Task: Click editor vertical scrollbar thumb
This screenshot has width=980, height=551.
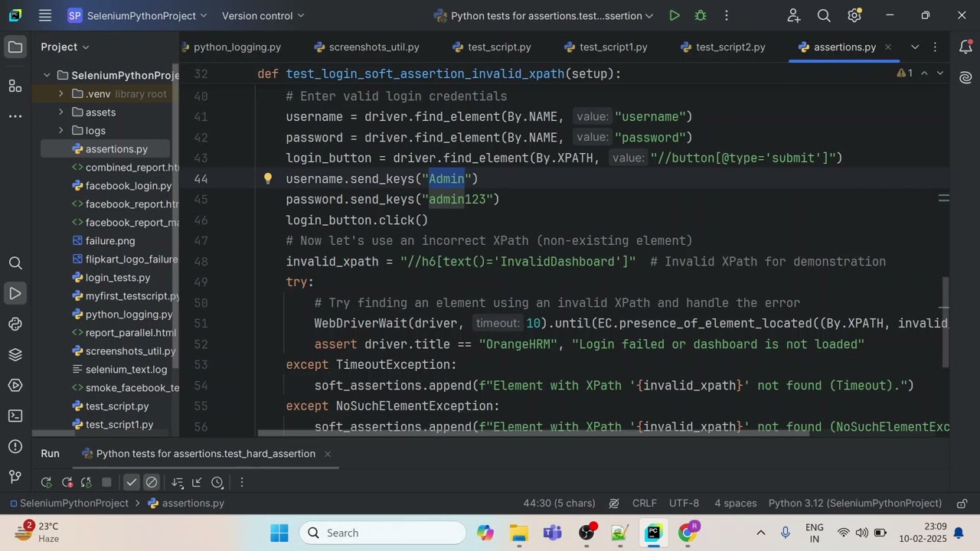Action: (946, 321)
